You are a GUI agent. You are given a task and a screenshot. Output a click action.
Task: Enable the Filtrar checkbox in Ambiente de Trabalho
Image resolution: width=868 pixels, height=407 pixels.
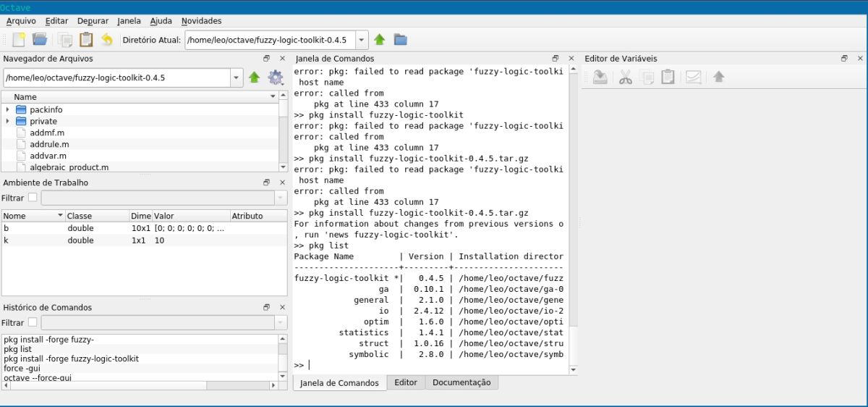click(33, 198)
